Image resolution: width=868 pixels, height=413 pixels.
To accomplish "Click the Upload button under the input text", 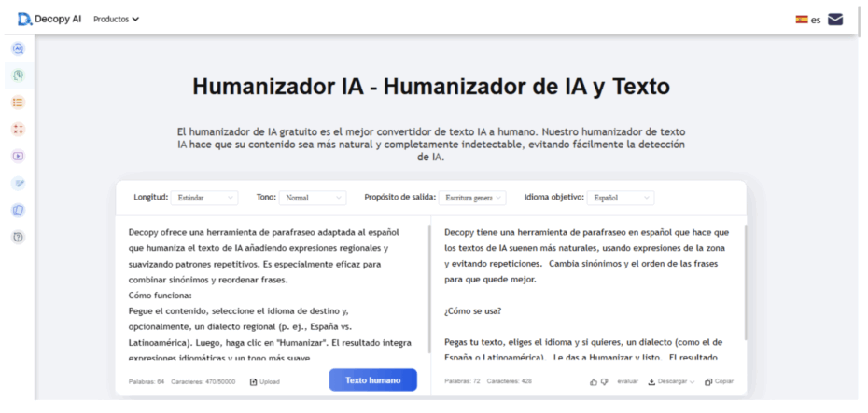I will (x=265, y=381).
